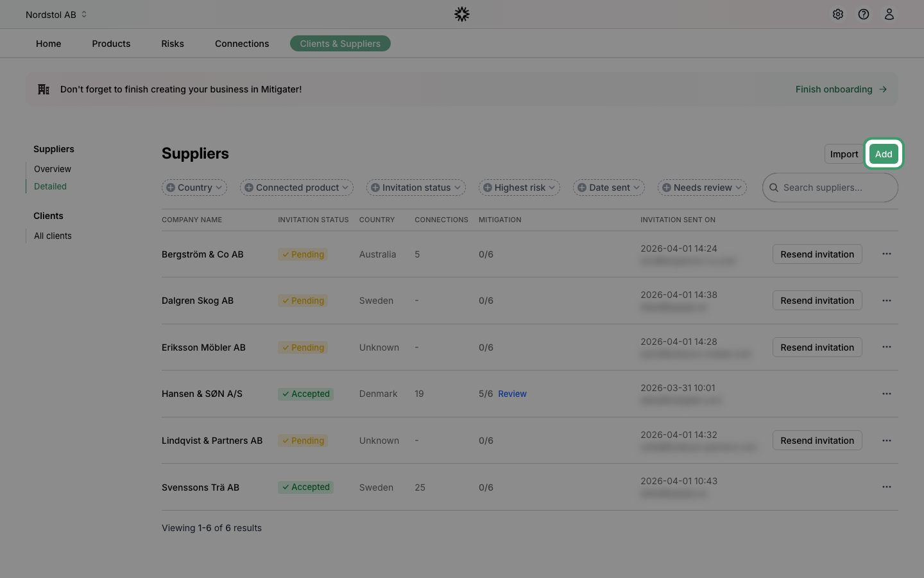Open more options for Hansen & SØN A/S
924x578 pixels.
click(x=887, y=394)
